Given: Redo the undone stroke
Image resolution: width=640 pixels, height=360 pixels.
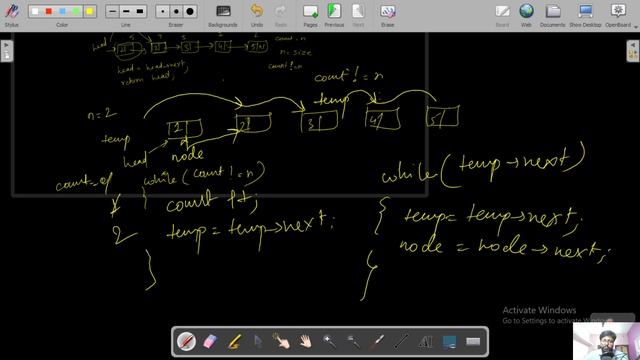Looking at the screenshot, I should click(280, 15).
